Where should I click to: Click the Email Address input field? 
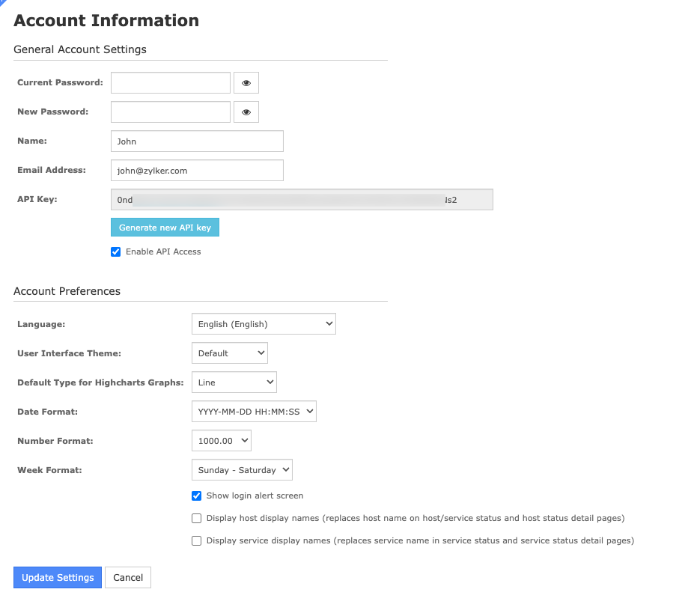coord(198,171)
